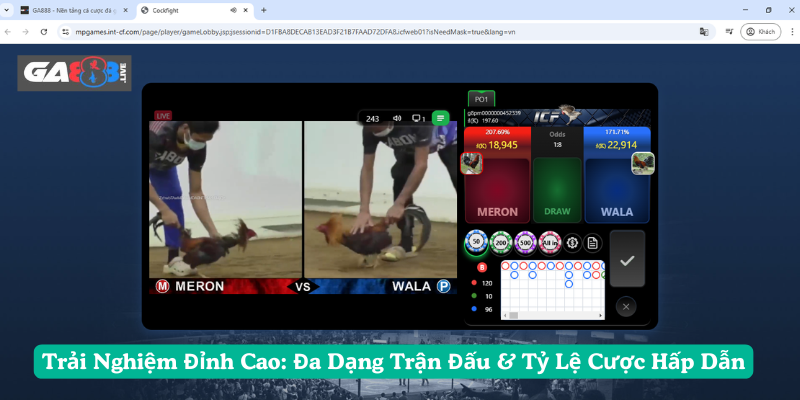Select the 50 betting chip
The width and height of the screenshot is (800, 400).
tap(477, 243)
